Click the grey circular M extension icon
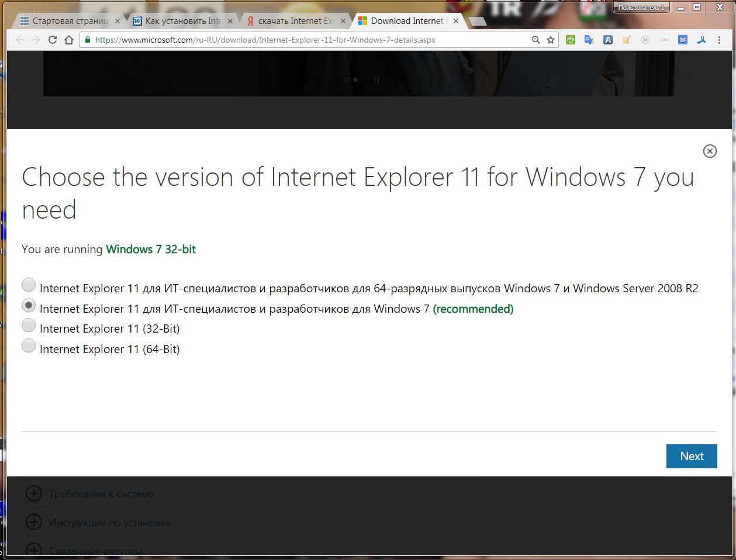Viewport: 736px width, 560px height. 645,40
